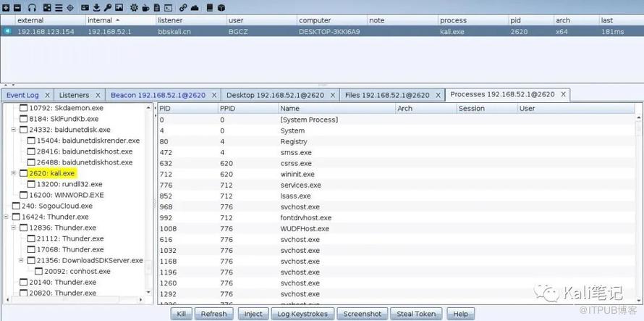Screen dimensions: 644x321
Task: Open the Files 192.168.52.1@2620 tab
Action: (386, 95)
